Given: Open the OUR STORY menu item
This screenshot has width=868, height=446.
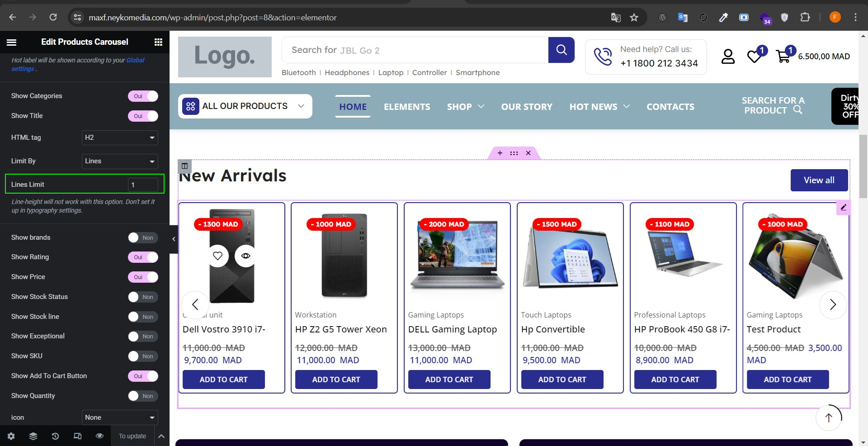Looking at the screenshot, I should [x=527, y=107].
